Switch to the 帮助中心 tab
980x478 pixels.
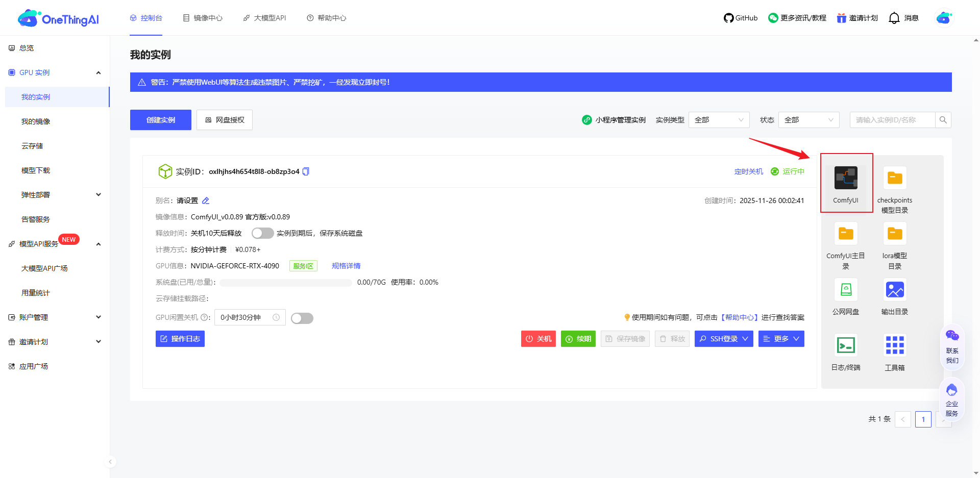coord(326,18)
